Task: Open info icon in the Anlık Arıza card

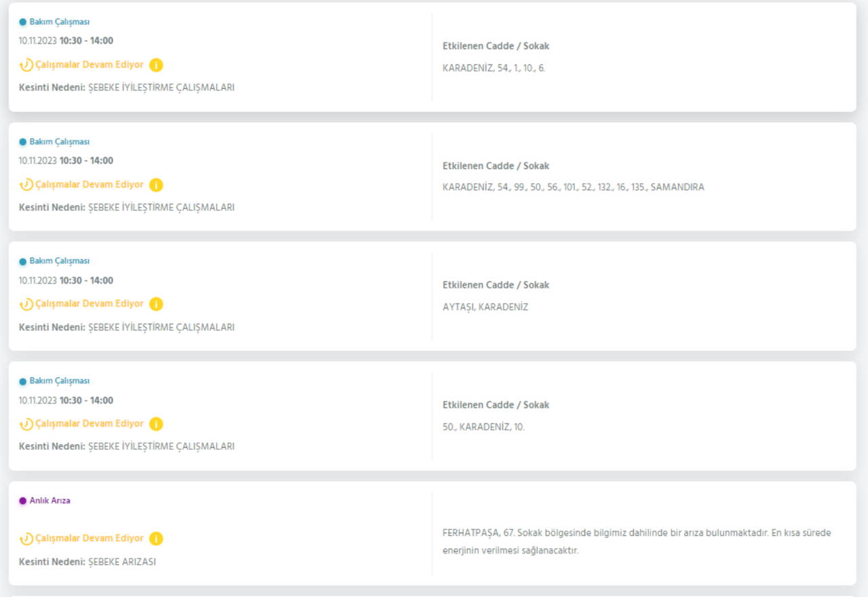Action: click(156, 539)
